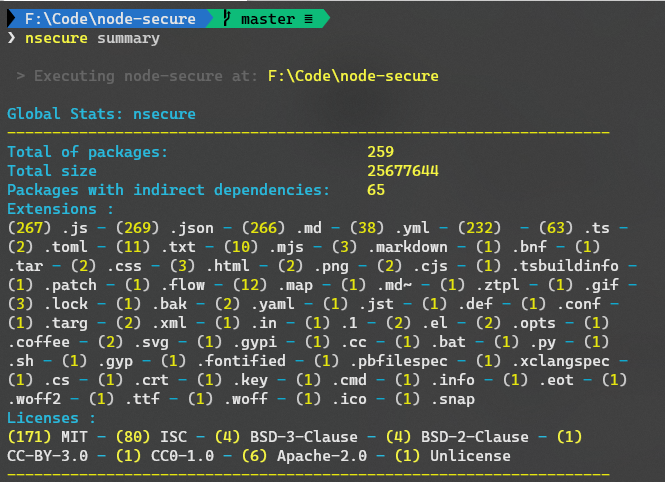The width and height of the screenshot is (665, 482).
Task: Click the git branch icon in prompt
Action: pos(229,18)
